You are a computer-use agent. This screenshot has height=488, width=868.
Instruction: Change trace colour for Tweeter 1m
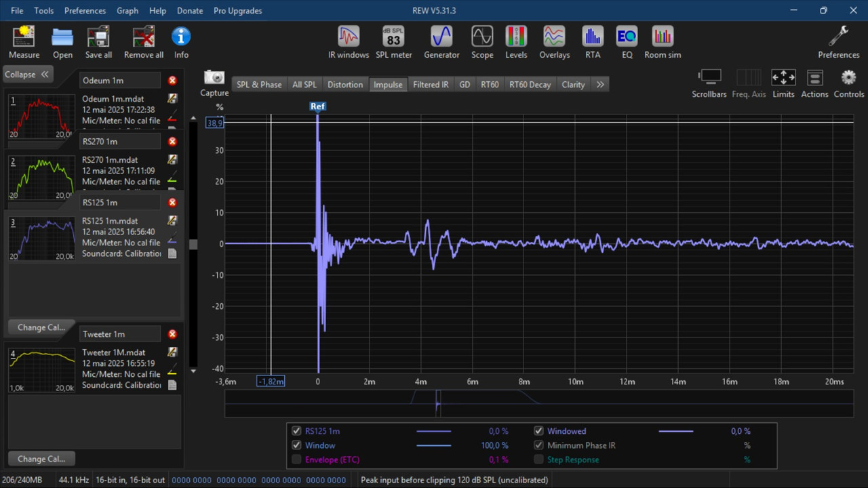click(172, 370)
